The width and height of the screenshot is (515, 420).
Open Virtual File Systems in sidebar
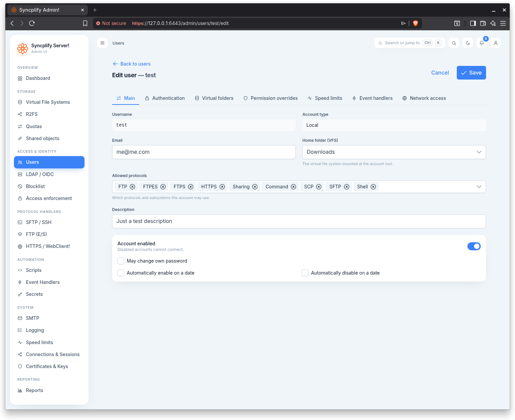pos(49,102)
